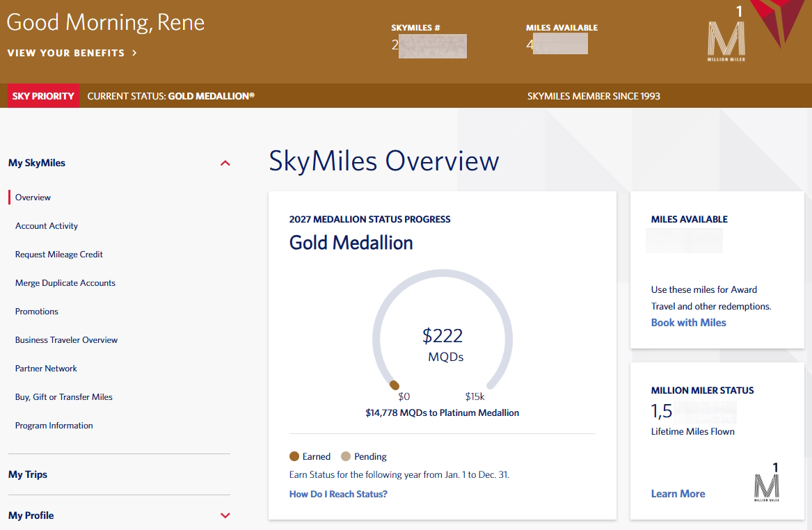
Task: Open Buy, Gift or Transfer Miles
Action: click(64, 397)
